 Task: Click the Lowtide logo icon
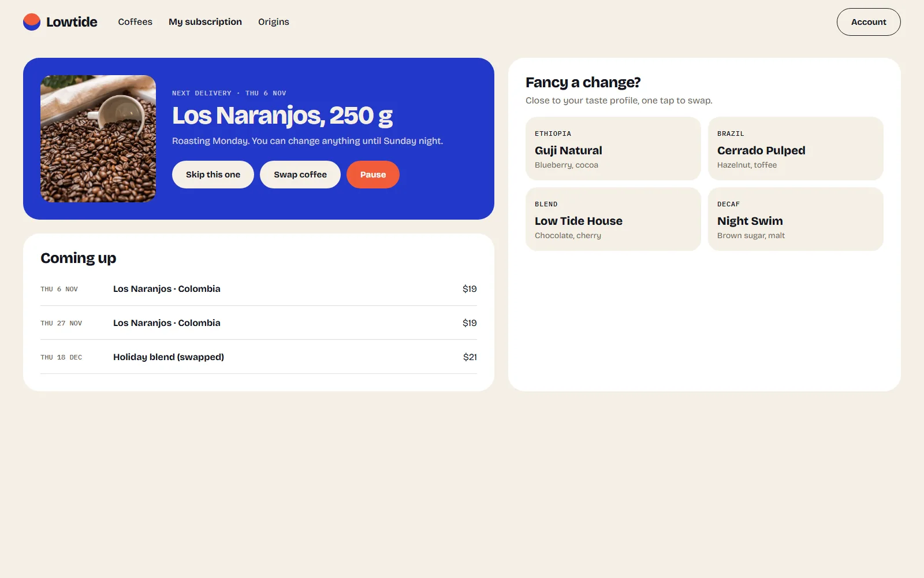pyautogui.click(x=32, y=22)
